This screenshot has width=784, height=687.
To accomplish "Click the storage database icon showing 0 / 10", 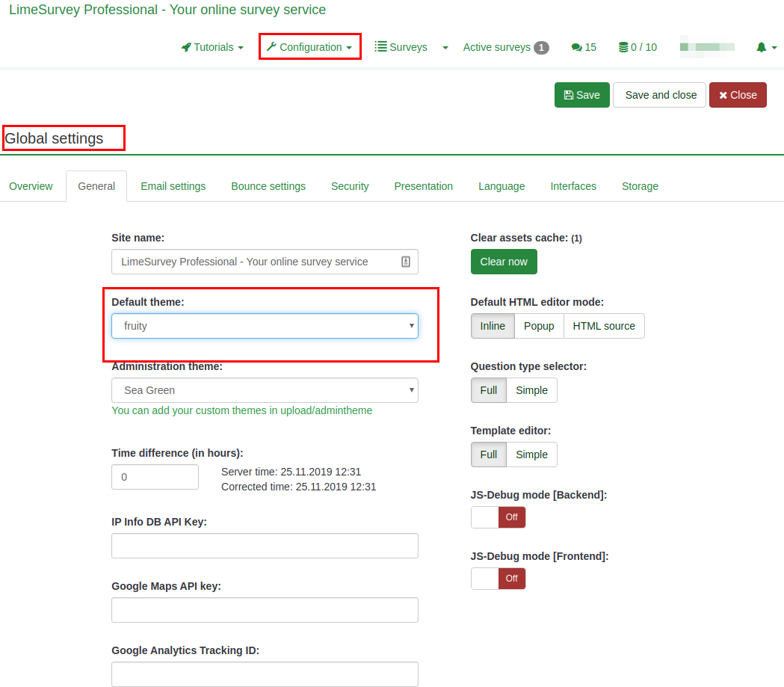I will (623, 47).
